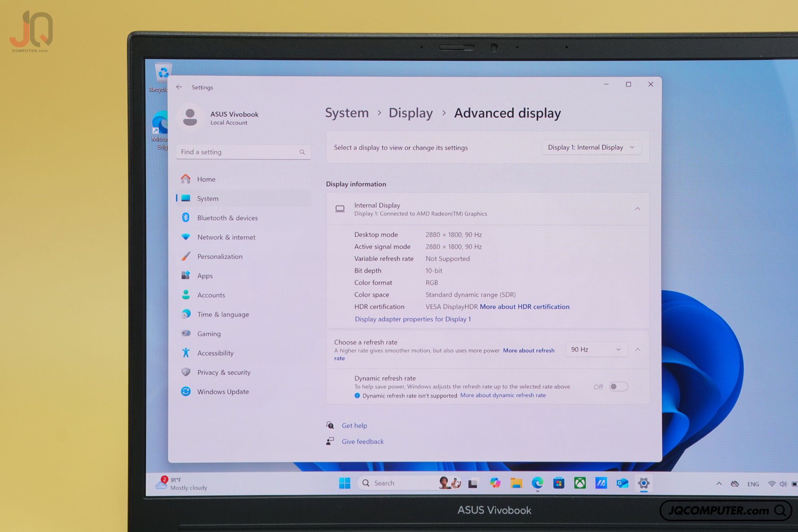Viewport: 798px width, 532px height.
Task: Collapse the Choose a refresh rate section
Action: coord(638,350)
